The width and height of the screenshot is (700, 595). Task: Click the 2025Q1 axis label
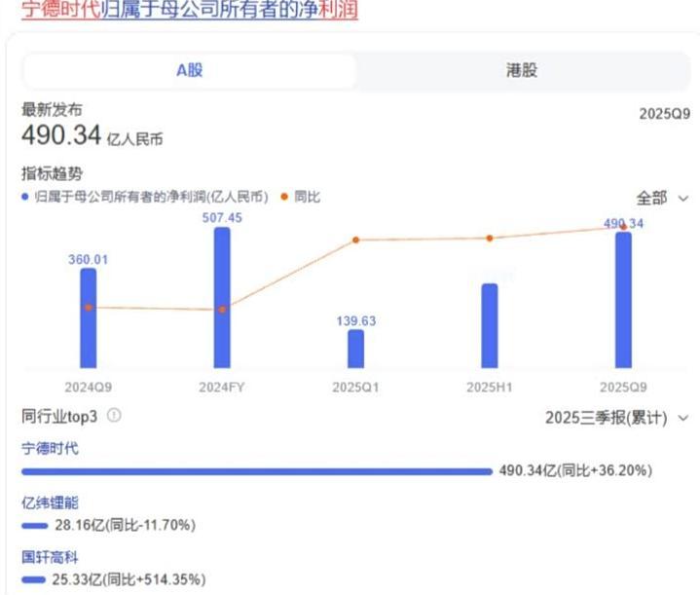pos(355,387)
